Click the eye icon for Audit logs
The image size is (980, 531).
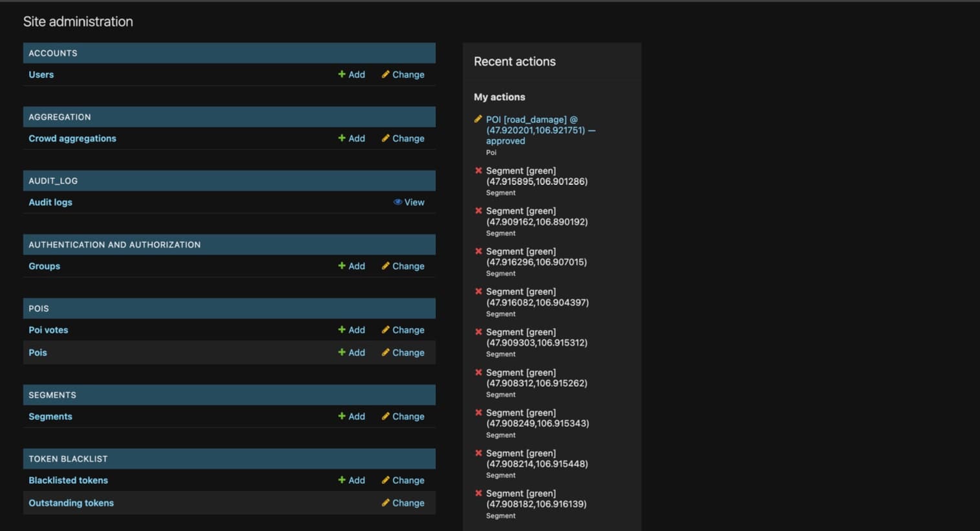pos(398,202)
